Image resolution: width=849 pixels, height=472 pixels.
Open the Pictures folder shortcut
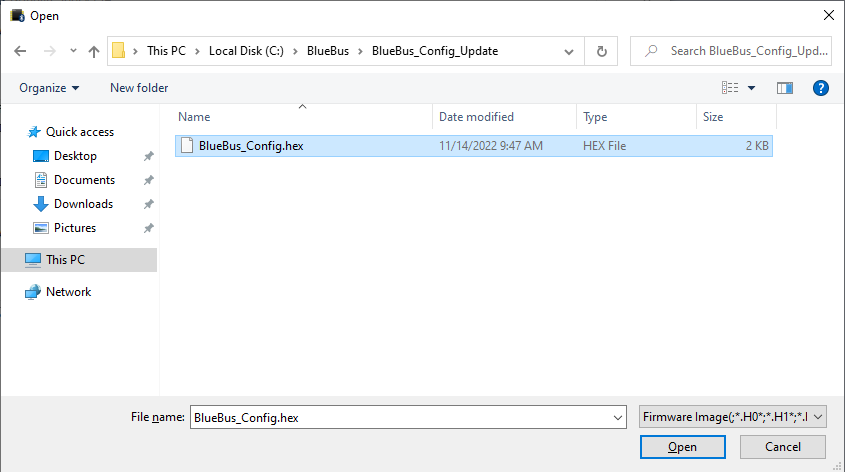(x=75, y=228)
